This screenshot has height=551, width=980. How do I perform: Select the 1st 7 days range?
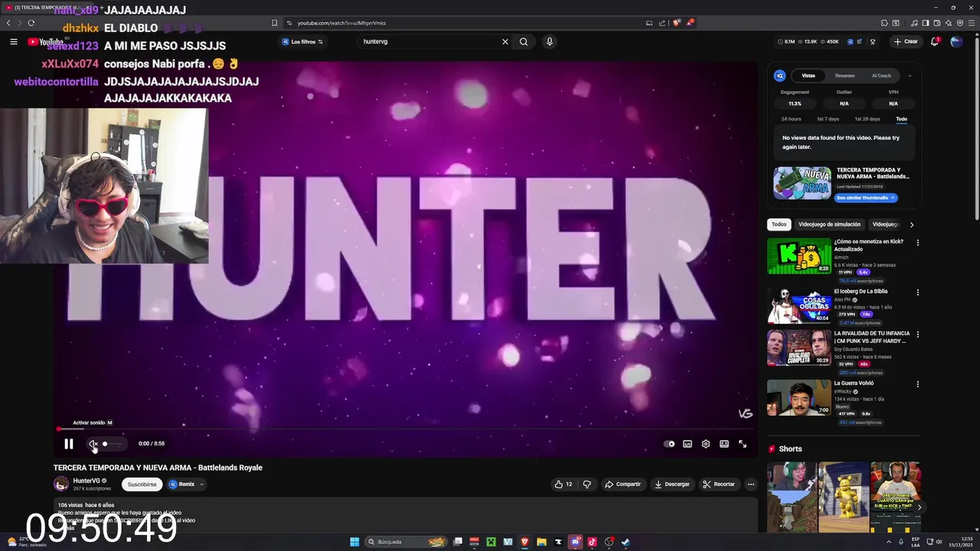[x=828, y=119]
